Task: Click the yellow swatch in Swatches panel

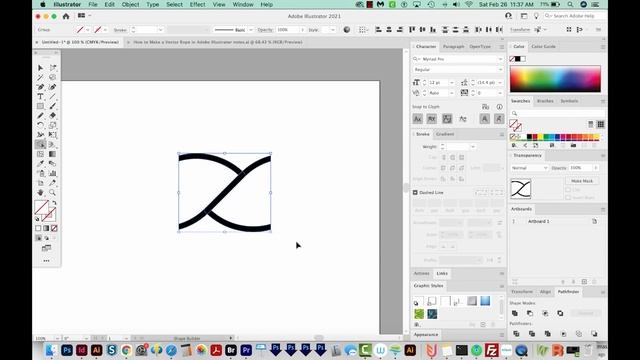Action: pos(540,137)
